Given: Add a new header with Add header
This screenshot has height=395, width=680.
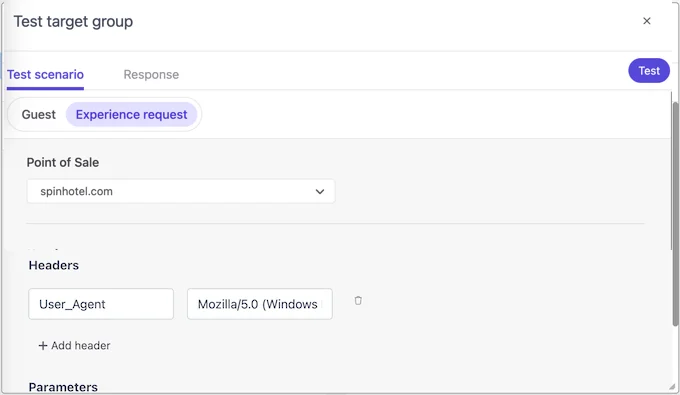Looking at the screenshot, I should click(x=75, y=346).
